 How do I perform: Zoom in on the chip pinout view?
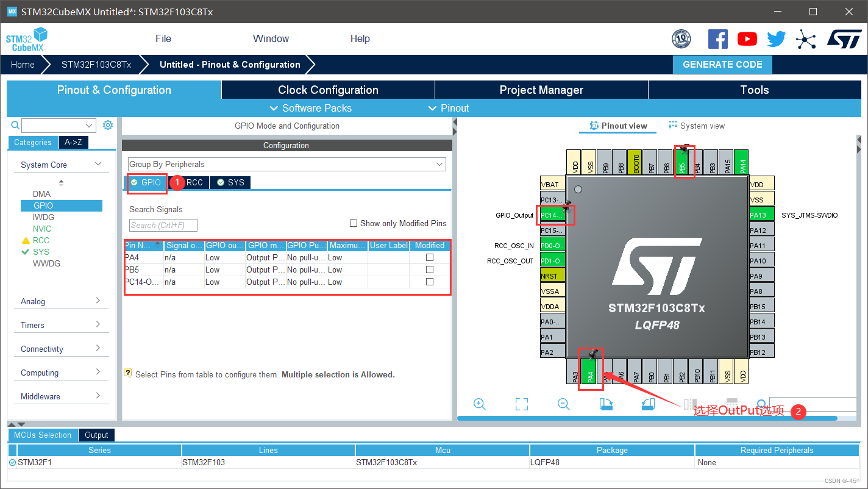point(480,404)
